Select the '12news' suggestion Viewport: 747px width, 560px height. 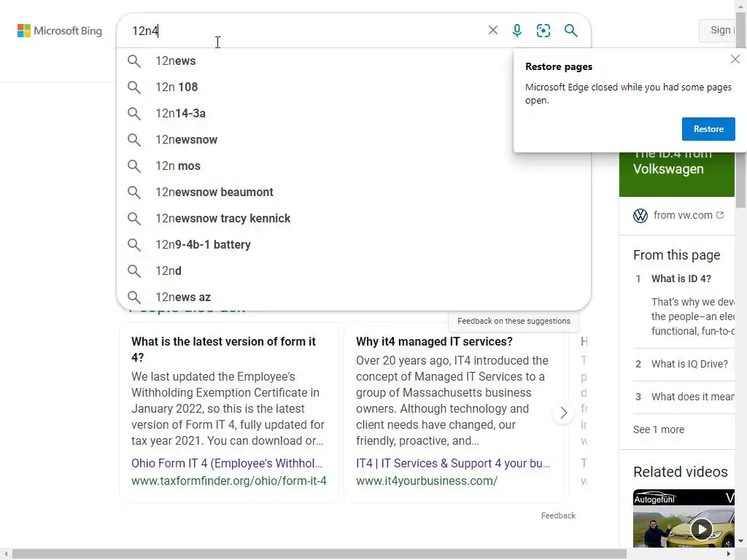tap(354, 61)
